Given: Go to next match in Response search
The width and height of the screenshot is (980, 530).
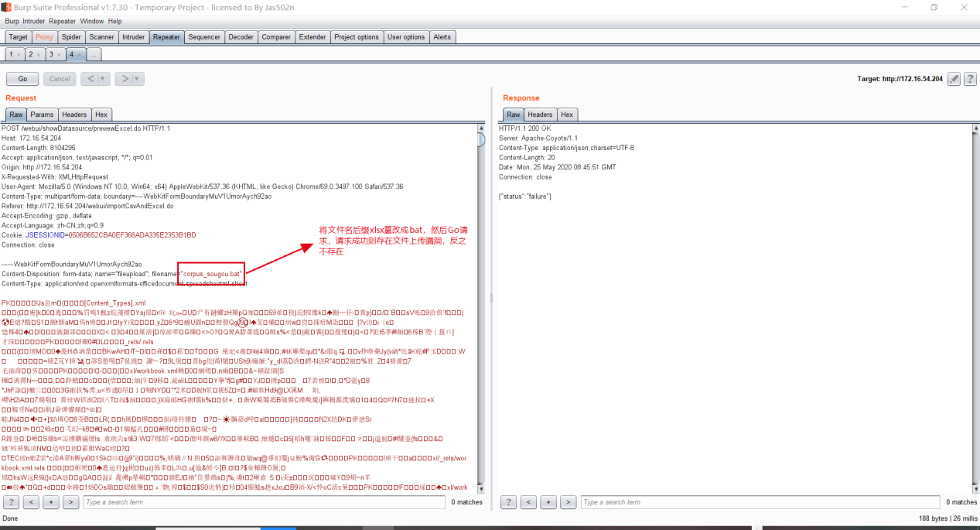Looking at the screenshot, I should [x=569, y=502].
